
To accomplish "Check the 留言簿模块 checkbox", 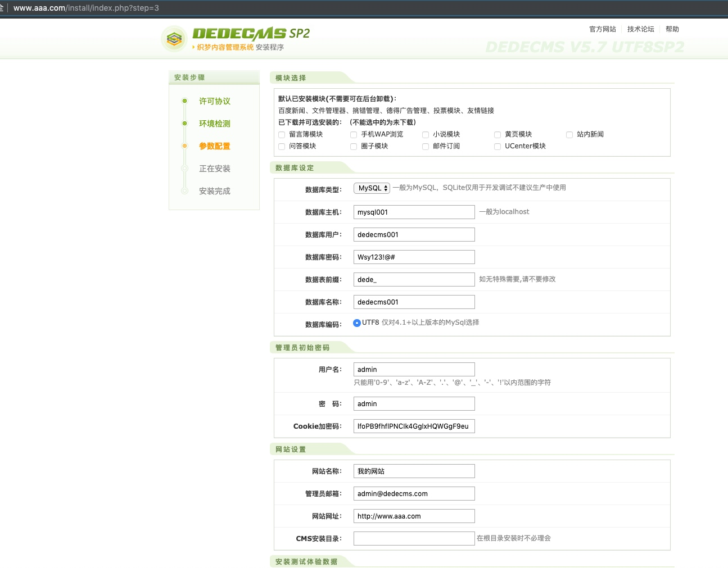I will click(282, 135).
